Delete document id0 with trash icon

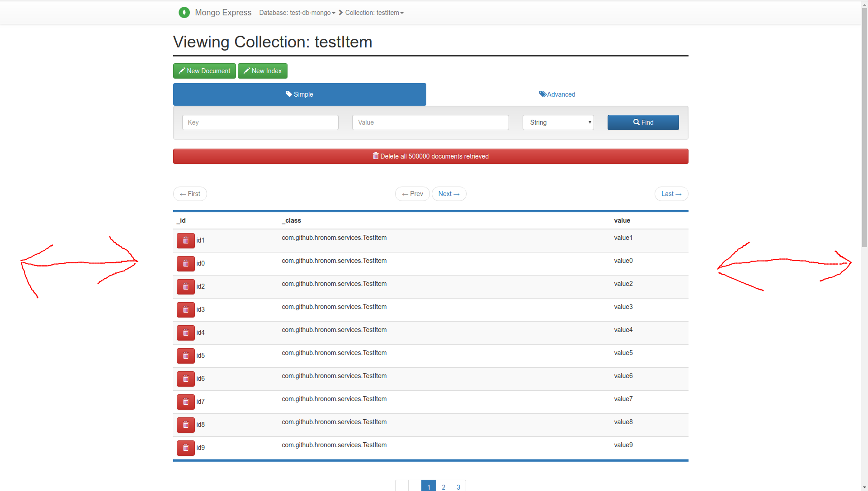[x=185, y=263]
